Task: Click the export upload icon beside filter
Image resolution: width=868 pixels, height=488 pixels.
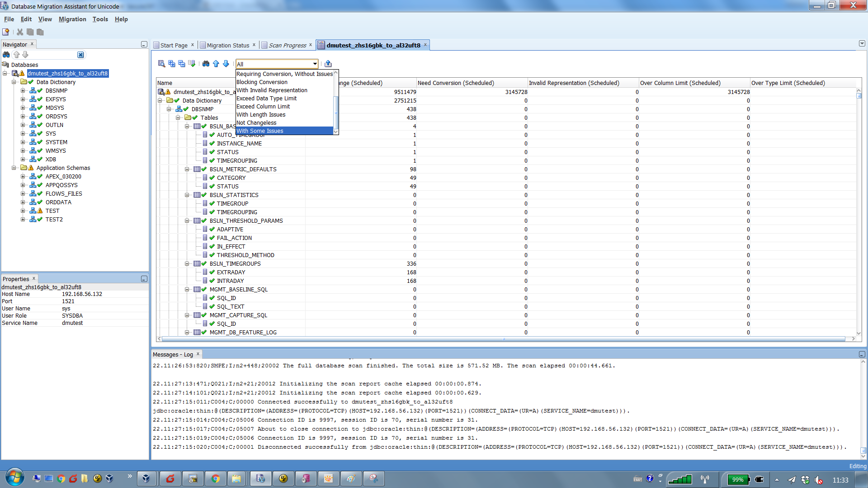Action: [328, 64]
